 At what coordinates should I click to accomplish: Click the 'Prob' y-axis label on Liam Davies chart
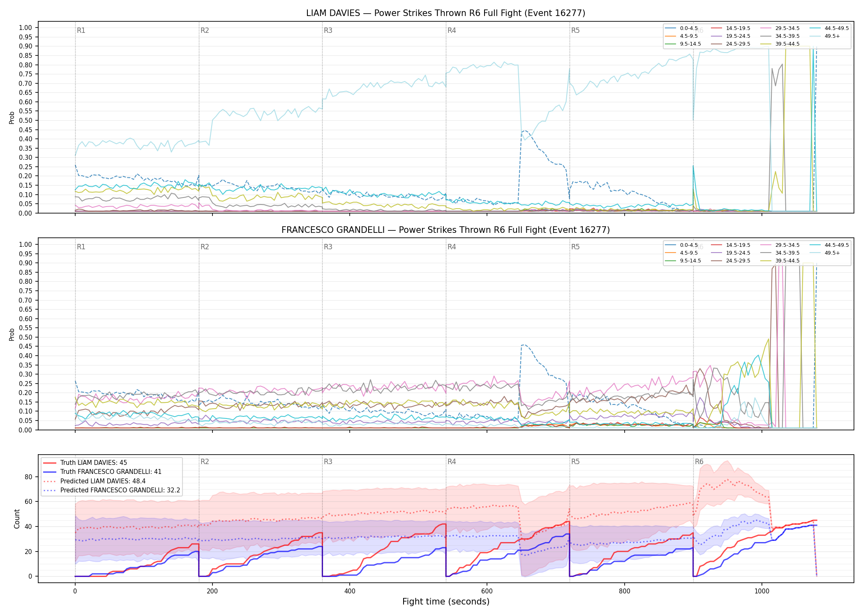(x=12, y=117)
